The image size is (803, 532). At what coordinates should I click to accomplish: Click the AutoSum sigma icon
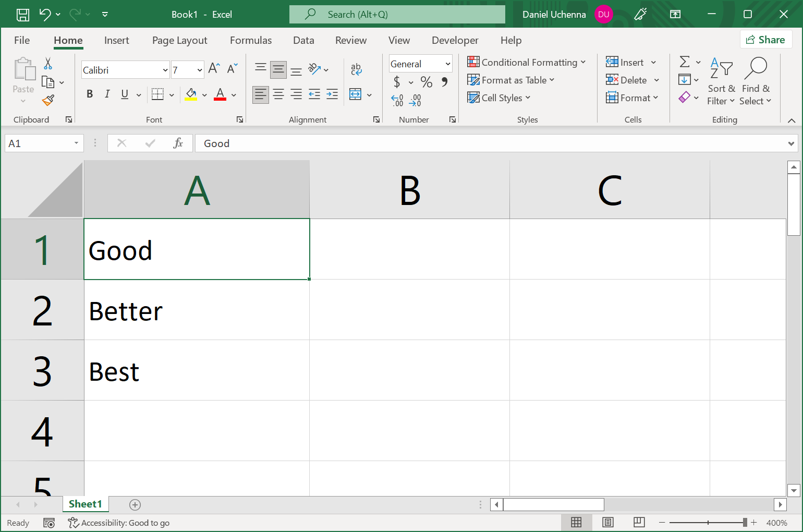685,62
